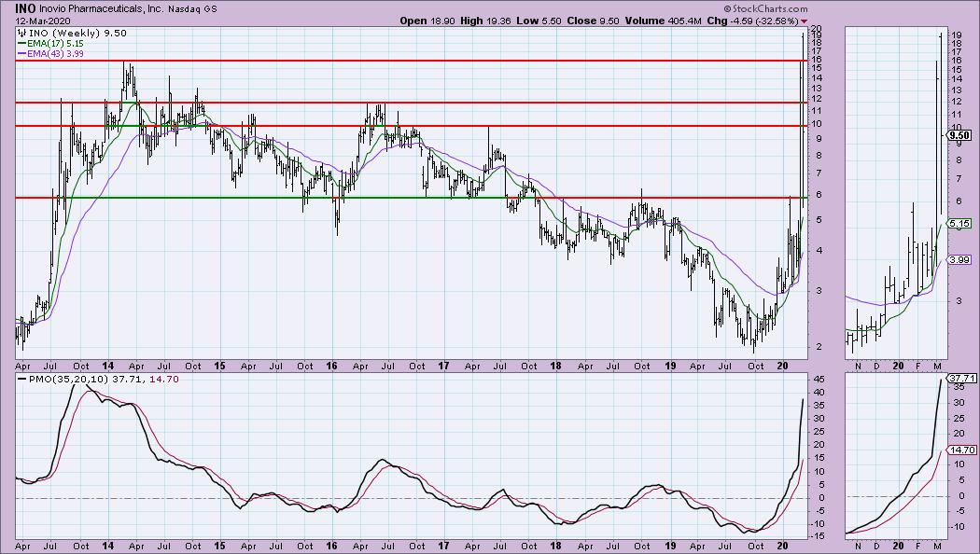Click the 9.50 current price tag

pos(959,135)
